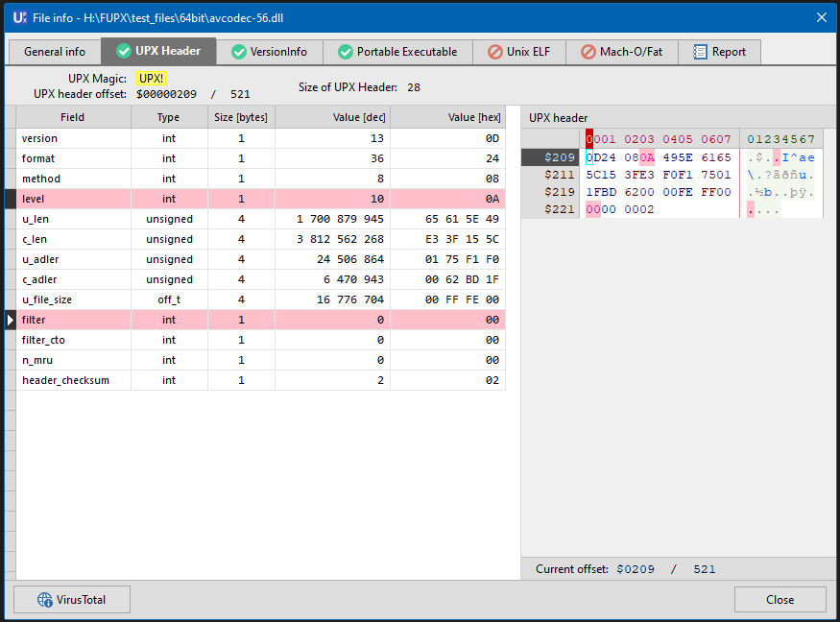This screenshot has height=622, width=840.
Task: Click the current row indicator arrow beside filter
Action: (x=11, y=320)
